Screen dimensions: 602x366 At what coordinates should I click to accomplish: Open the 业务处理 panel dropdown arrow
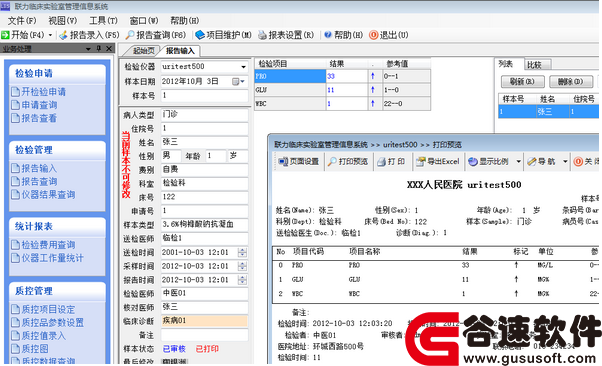click(x=88, y=49)
